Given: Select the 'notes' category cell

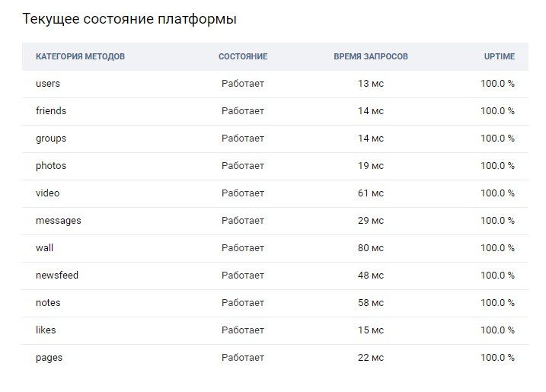Looking at the screenshot, I should (48, 302).
